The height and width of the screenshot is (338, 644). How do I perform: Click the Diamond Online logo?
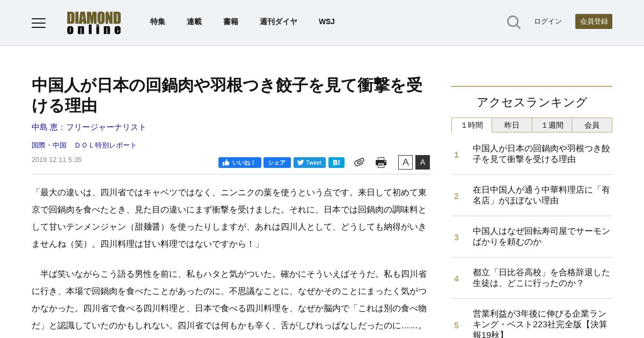point(94,23)
